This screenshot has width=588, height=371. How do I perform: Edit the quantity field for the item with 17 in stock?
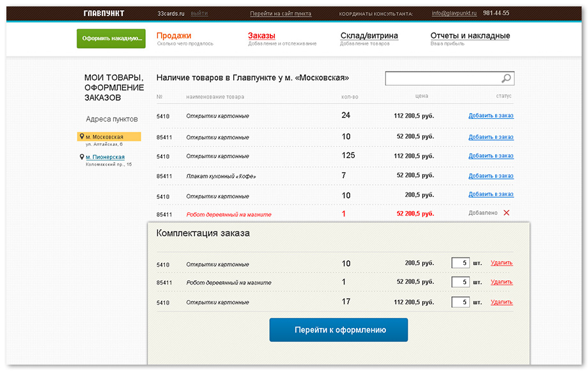[461, 302]
